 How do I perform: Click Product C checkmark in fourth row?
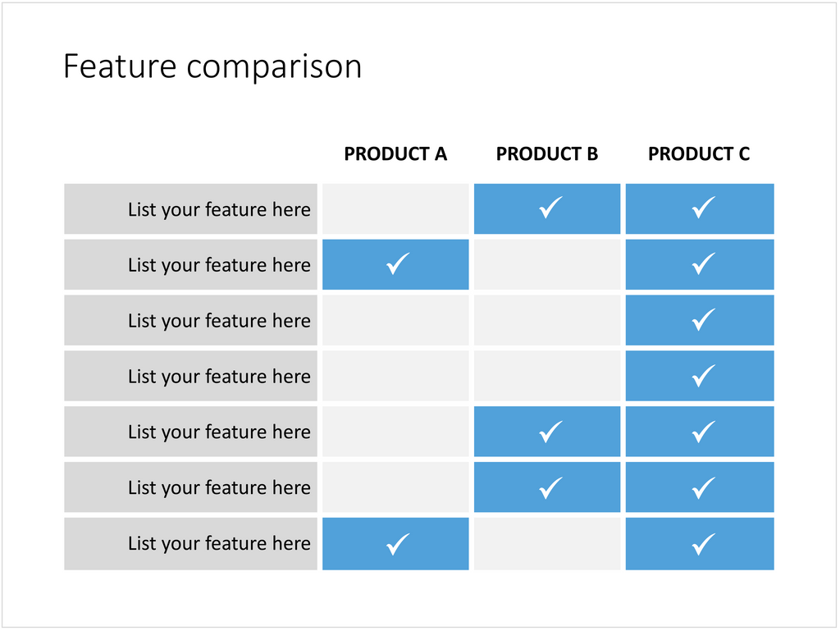point(703,376)
